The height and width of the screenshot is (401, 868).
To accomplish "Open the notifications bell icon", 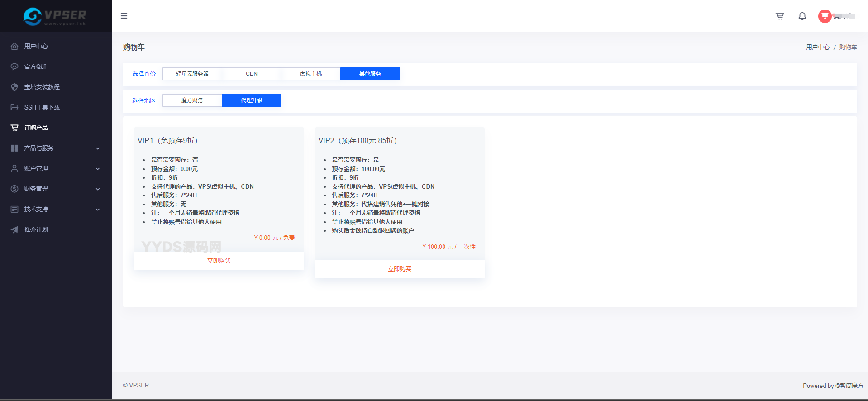I will coord(802,16).
